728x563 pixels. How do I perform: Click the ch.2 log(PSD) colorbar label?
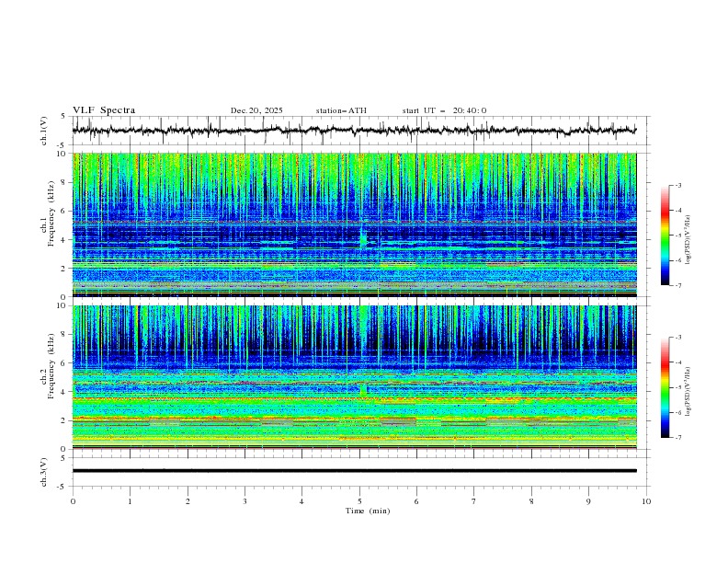688,391
